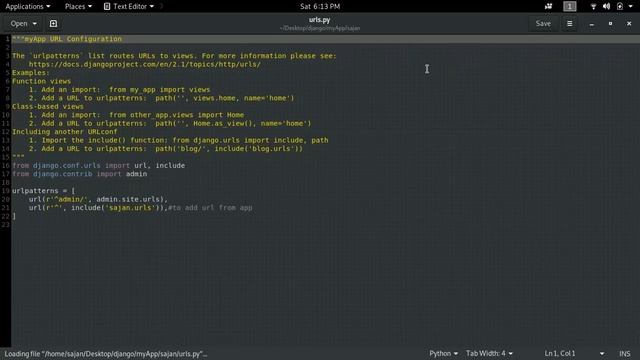Image resolution: width=640 pixels, height=360 pixels.
Task: Create a new document with the plus icon
Action: (53, 24)
